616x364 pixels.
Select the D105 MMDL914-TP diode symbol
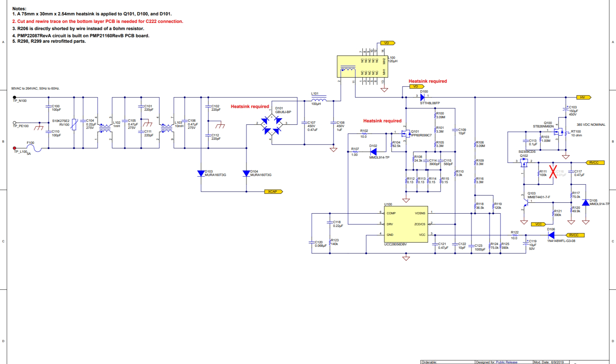point(586,203)
